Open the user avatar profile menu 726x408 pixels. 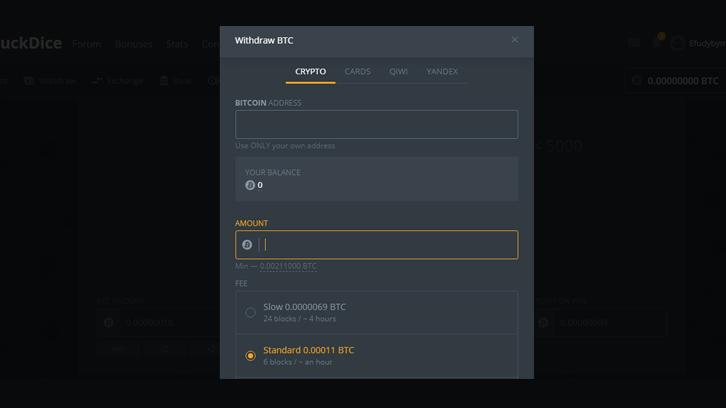click(677, 43)
